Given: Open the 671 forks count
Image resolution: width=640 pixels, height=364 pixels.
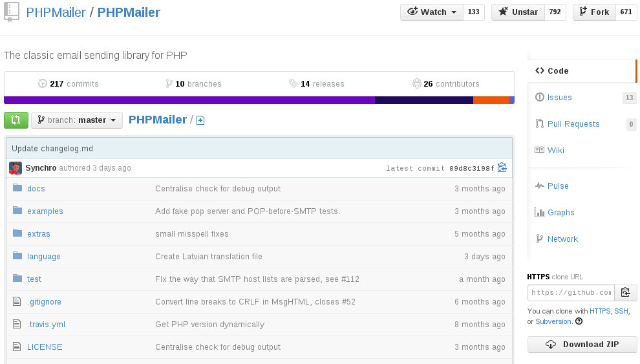Looking at the screenshot, I should click(x=626, y=12).
